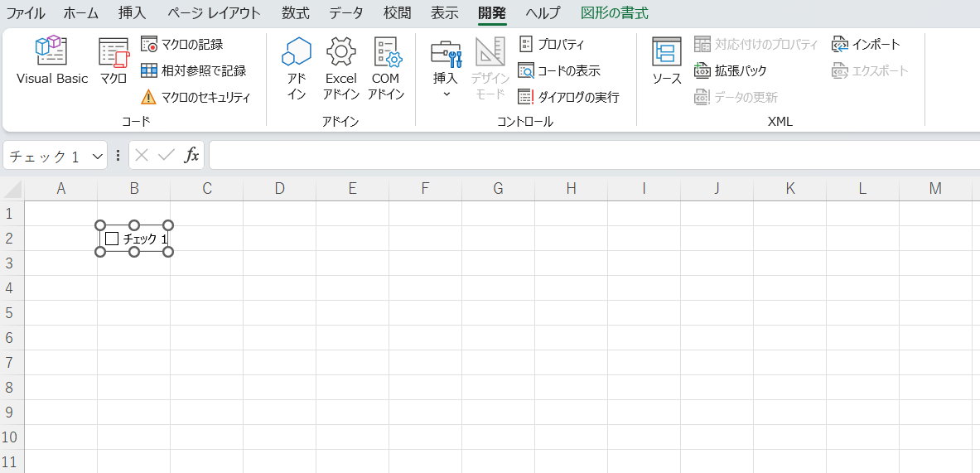
Task: Select column A header
Action: (x=61, y=189)
